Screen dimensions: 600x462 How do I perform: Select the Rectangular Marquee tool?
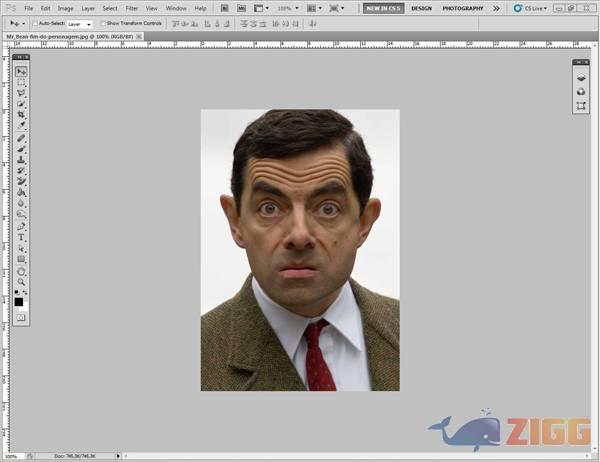[x=21, y=83]
